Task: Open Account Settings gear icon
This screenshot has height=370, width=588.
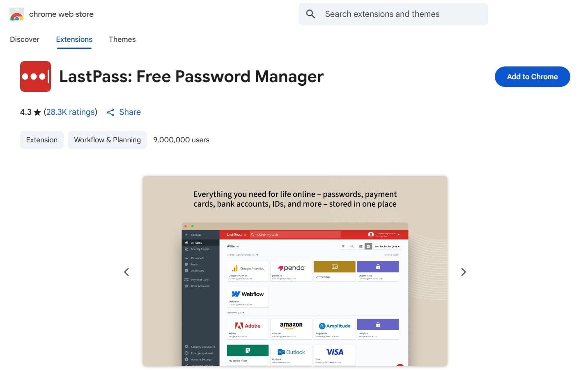Action: pos(186,359)
